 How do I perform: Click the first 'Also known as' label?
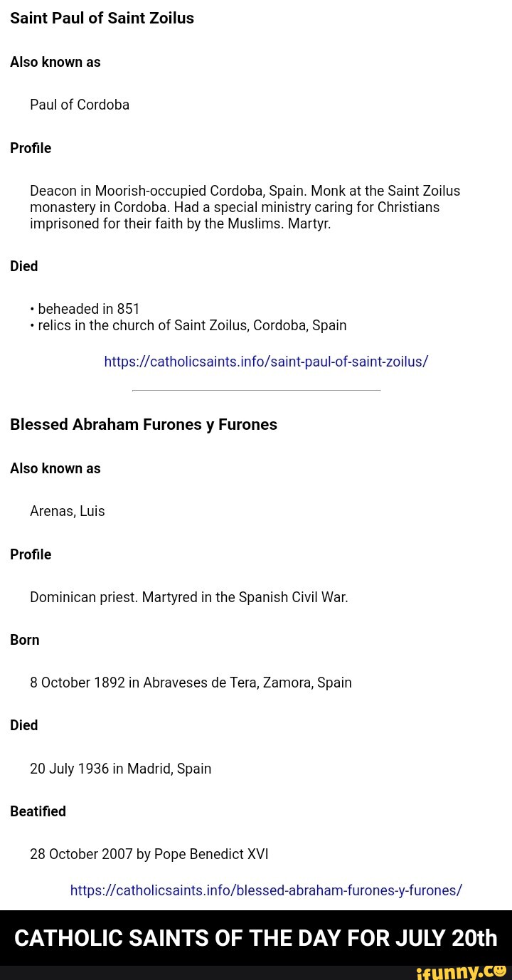[55, 63]
